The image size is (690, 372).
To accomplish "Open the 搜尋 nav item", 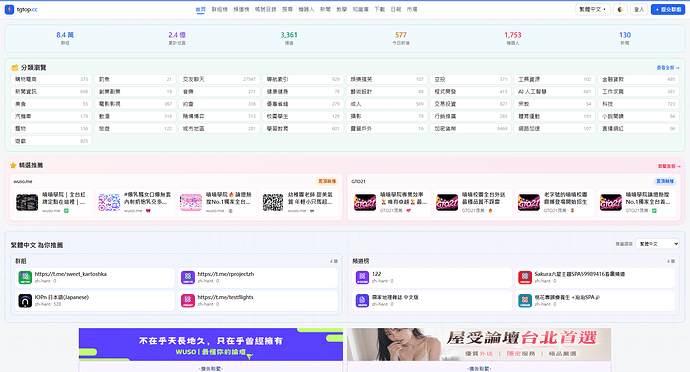I will [287, 9].
